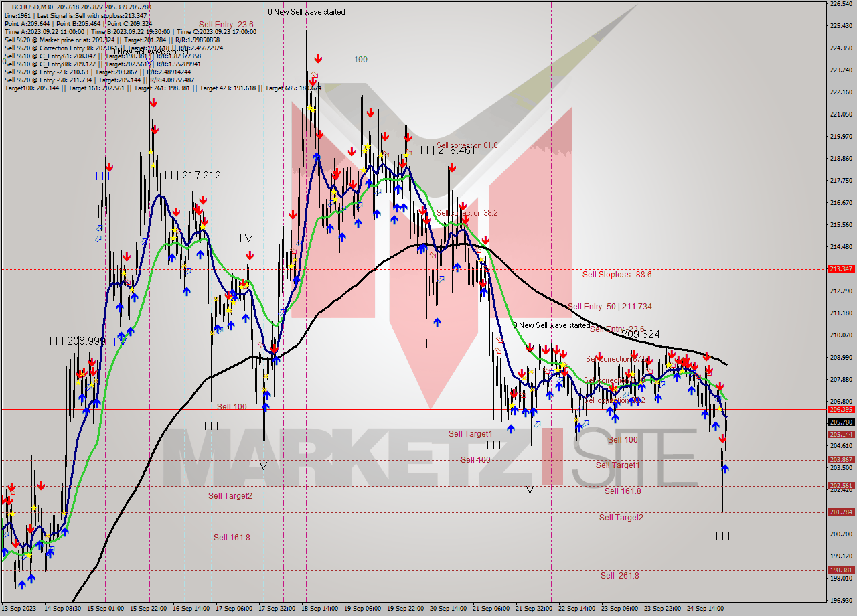Image resolution: width=857 pixels, height=616 pixels.
Task: Click the red 203.867 price tag
Action: (841, 459)
